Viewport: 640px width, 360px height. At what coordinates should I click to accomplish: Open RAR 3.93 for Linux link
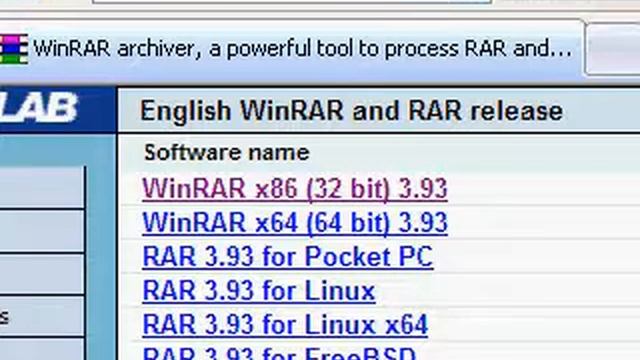click(259, 291)
